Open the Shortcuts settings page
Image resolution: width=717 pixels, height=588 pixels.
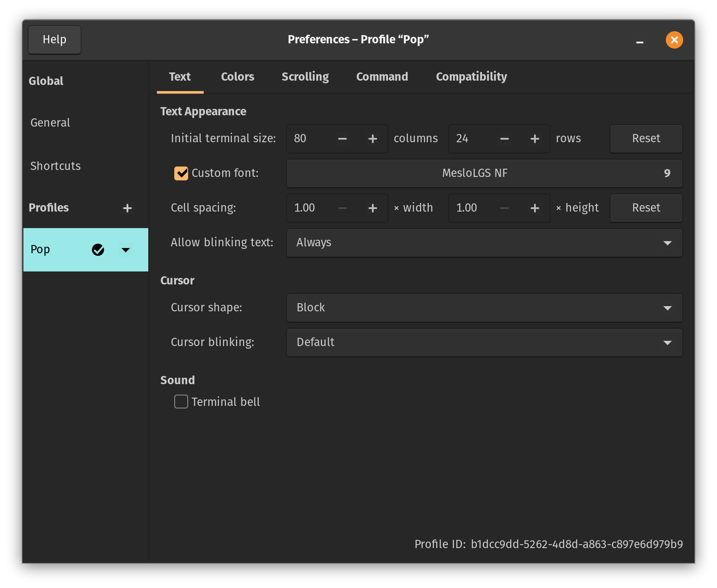click(x=55, y=166)
